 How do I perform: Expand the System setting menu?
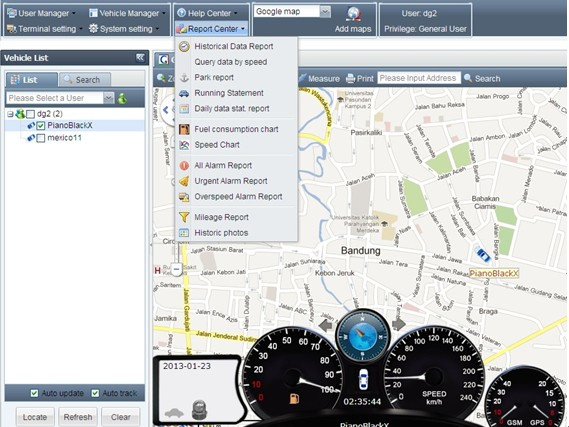coord(124,29)
